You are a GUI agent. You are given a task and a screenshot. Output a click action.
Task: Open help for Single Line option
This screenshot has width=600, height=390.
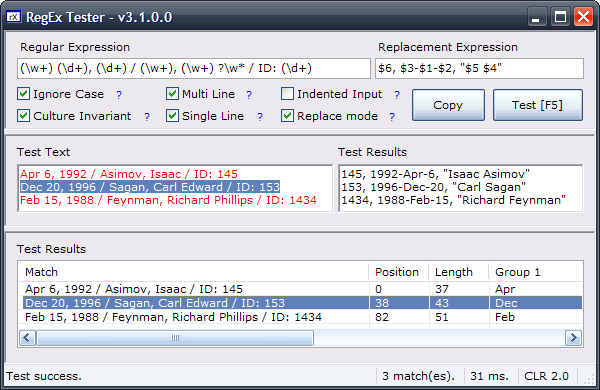(x=260, y=117)
